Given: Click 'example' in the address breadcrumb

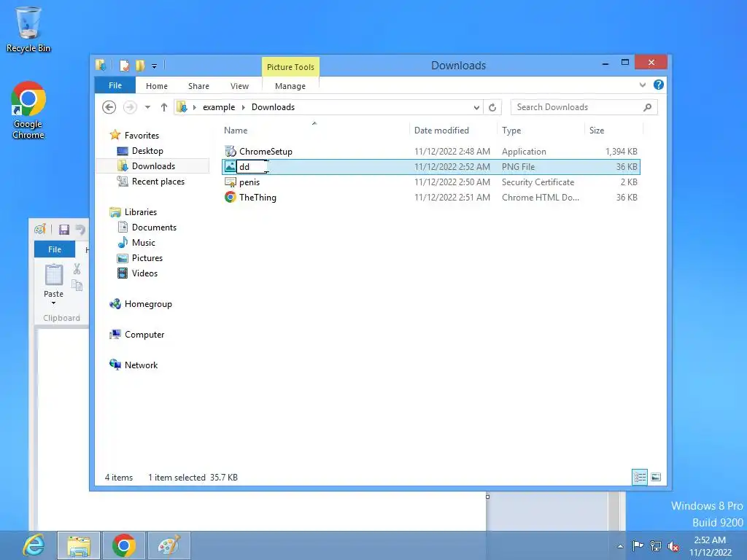Looking at the screenshot, I should (x=219, y=107).
